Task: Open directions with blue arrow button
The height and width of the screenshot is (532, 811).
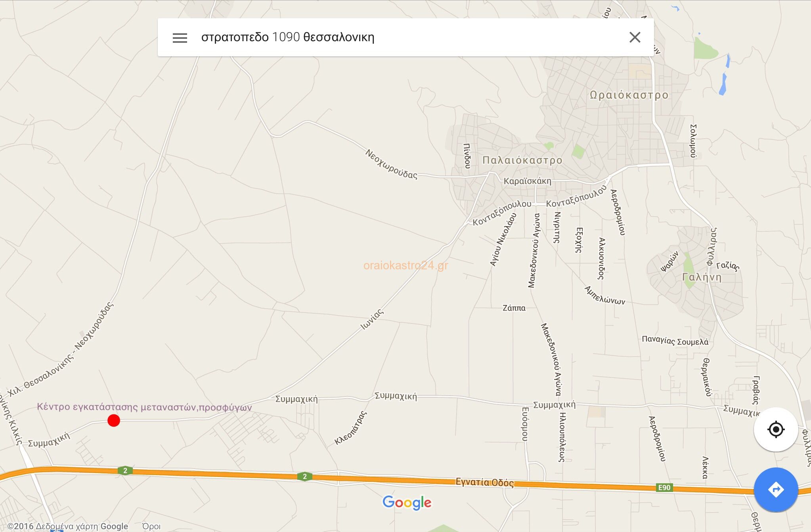Action: click(776, 490)
